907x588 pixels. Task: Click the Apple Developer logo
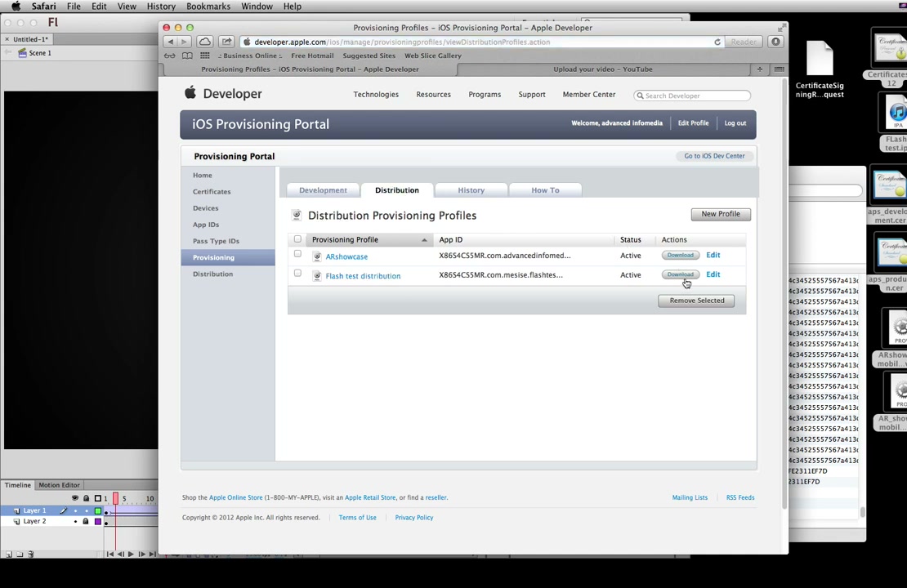pyautogui.click(x=223, y=93)
